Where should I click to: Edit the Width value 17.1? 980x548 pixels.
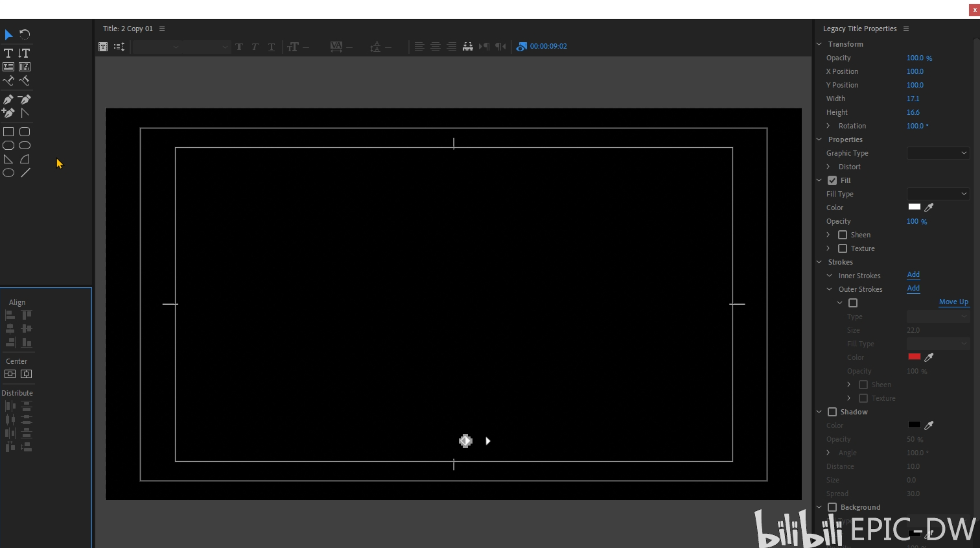click(x=913, y=99)
